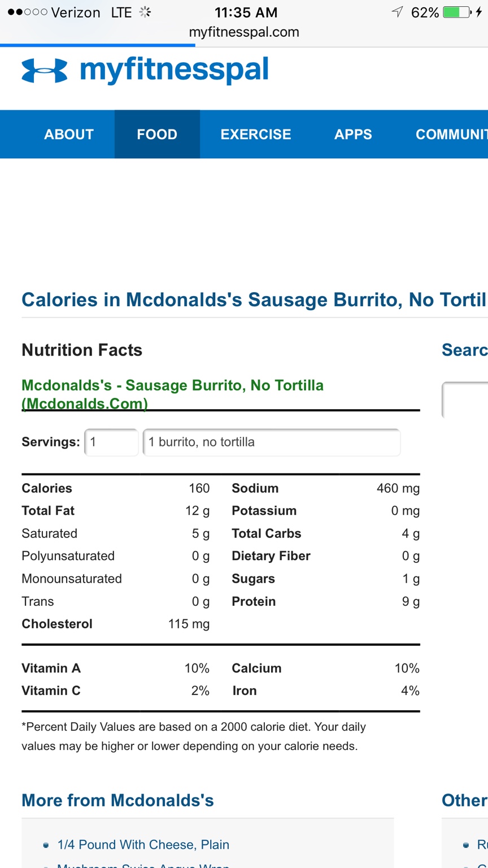This screenshot has width=488, height=868.
Task: Select the FOOD tab
Action: [157, 134]
